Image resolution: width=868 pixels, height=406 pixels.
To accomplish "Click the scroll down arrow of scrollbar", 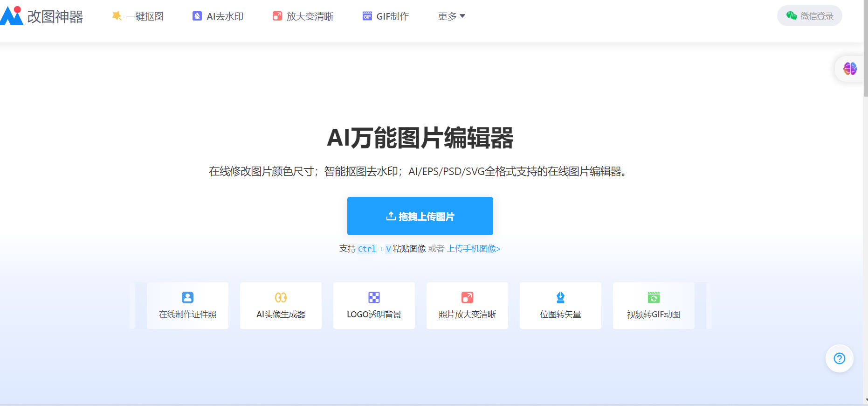I will [865, 400].
